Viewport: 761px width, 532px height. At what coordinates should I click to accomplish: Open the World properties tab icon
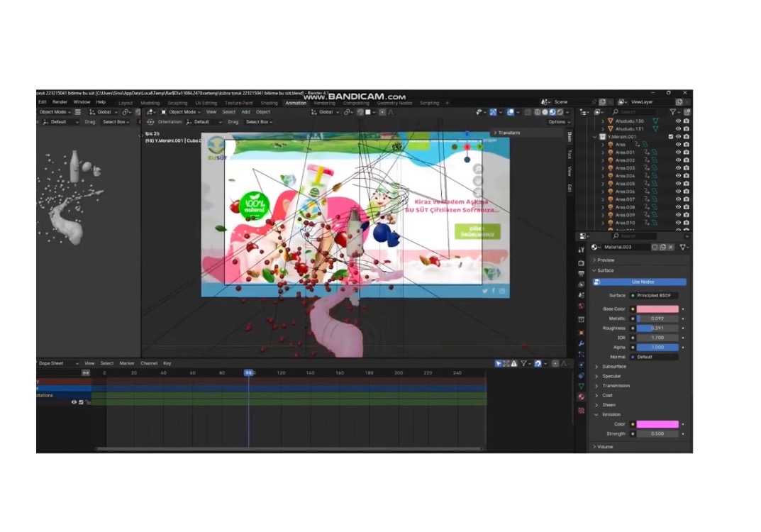[x=581, y=306]
